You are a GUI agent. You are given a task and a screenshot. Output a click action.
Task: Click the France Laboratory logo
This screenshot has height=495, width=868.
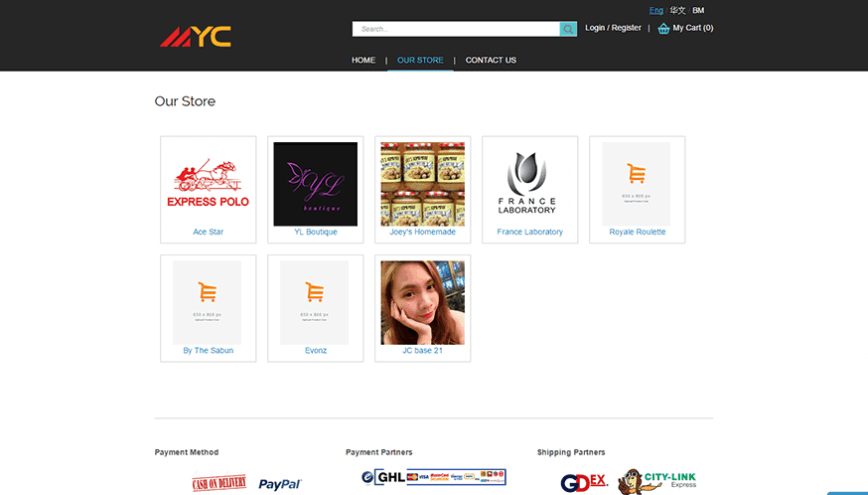pyautogui.click(x=529, y=184)
